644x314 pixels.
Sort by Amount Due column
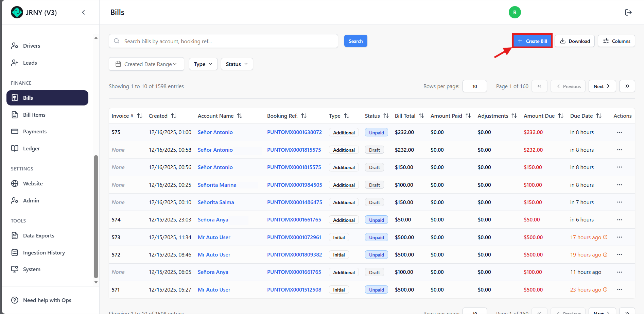click(x=561, y=116)
